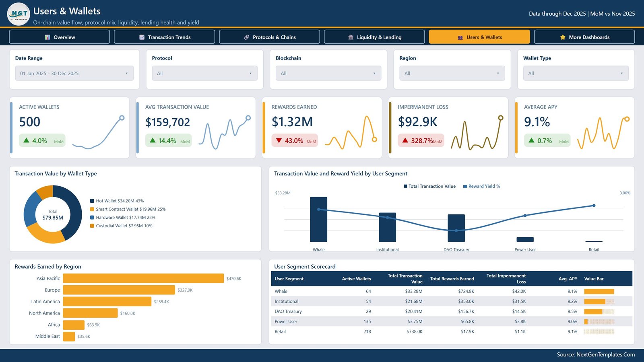Open the Blockchain filter dropdown
The image size is (644, 362).
pos(328,73)
